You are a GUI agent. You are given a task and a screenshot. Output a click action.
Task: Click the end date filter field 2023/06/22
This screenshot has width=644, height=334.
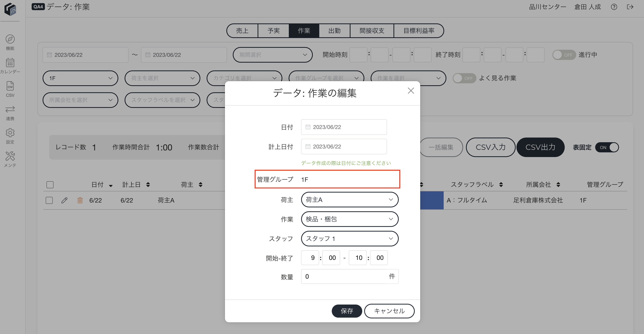[184, 55]
